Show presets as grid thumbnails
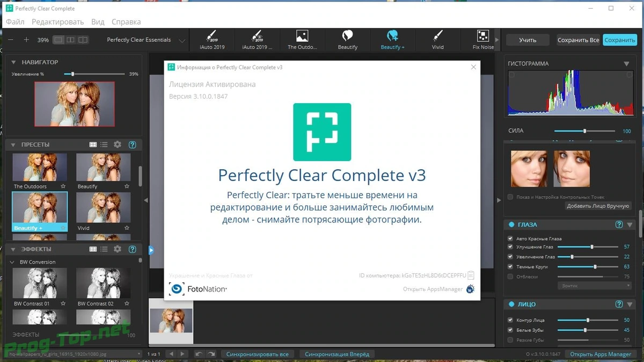 [93, 144]
